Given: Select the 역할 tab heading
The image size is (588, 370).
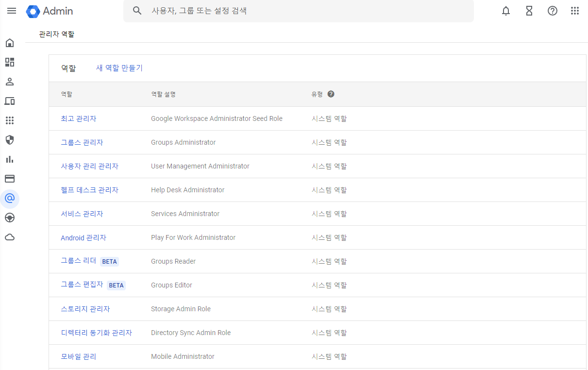Looking at the screenshot, I should [68, 68].
